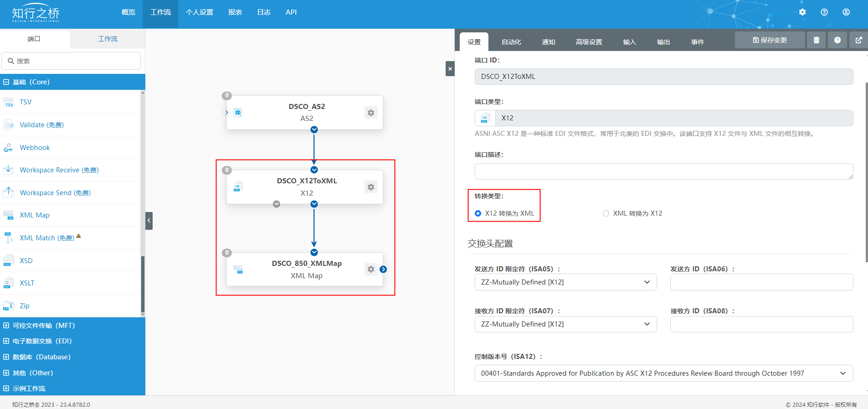The height and width of the screenshot is (409, 868).
Task: Click the help icon beside the delete button
Action: pos(837,40)
